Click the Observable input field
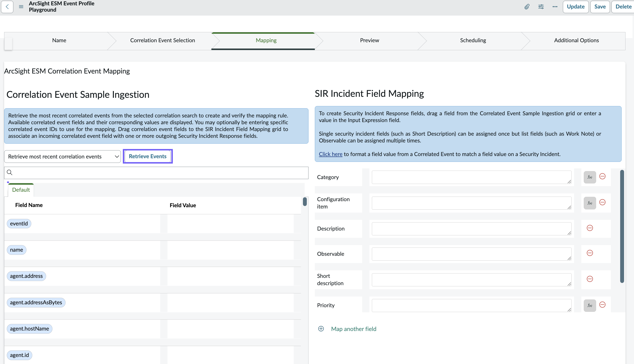The height and width of the screenshot is (364, 634). (472, 254)
